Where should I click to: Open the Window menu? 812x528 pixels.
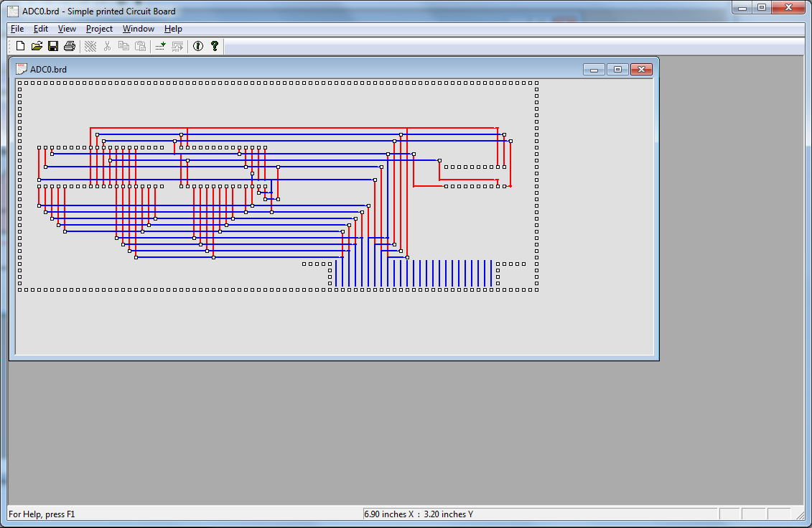(x=138, y=29)
